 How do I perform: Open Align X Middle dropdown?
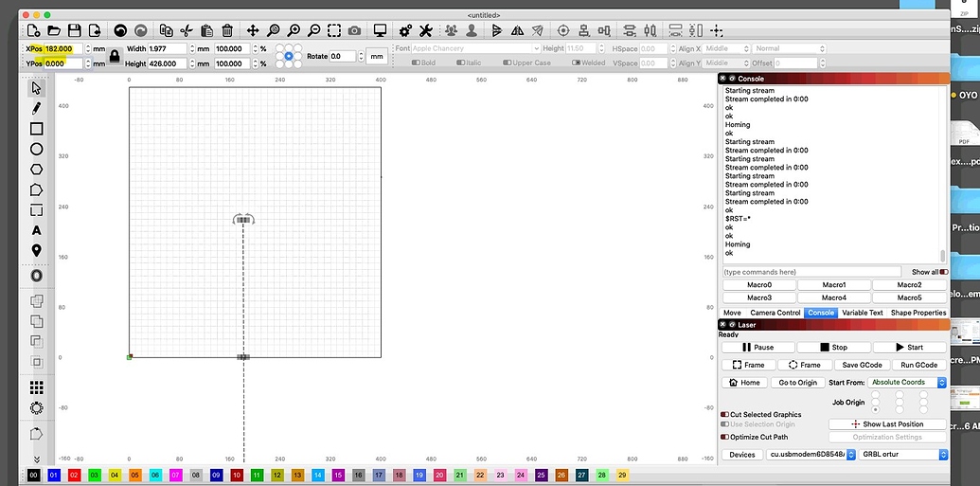[x=726, y=48]
